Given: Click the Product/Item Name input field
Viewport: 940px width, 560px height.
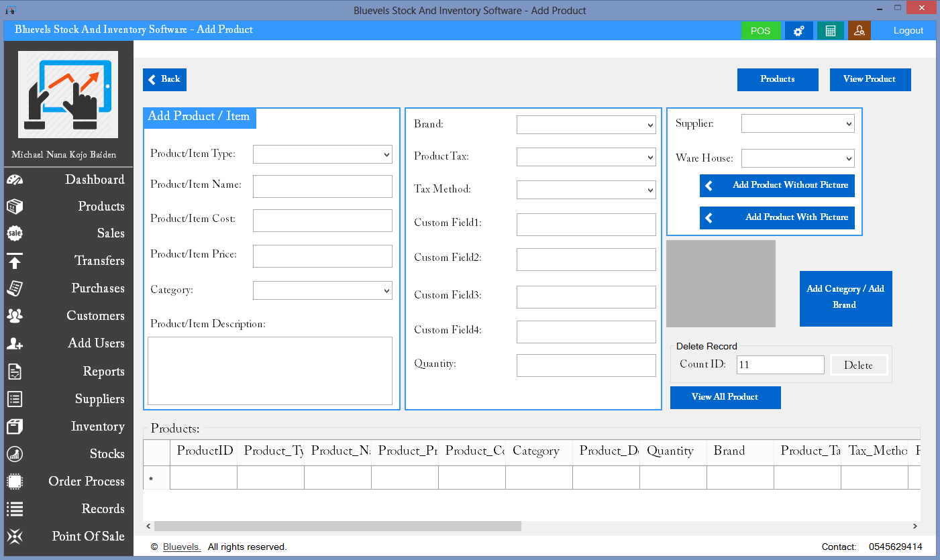Looking at the screenshot, I should point(322,186).
